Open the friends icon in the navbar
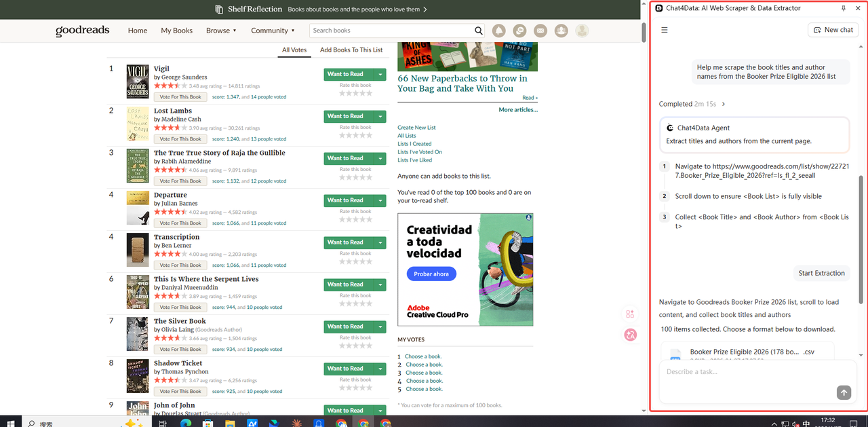The image size is (868, 427). pyautogui.click(x=561, y=31)
